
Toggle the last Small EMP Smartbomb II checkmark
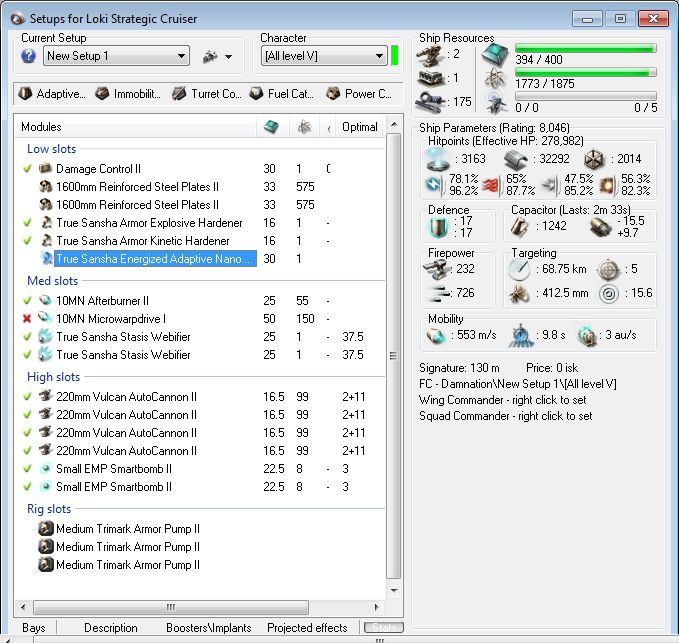coord(27,487)
